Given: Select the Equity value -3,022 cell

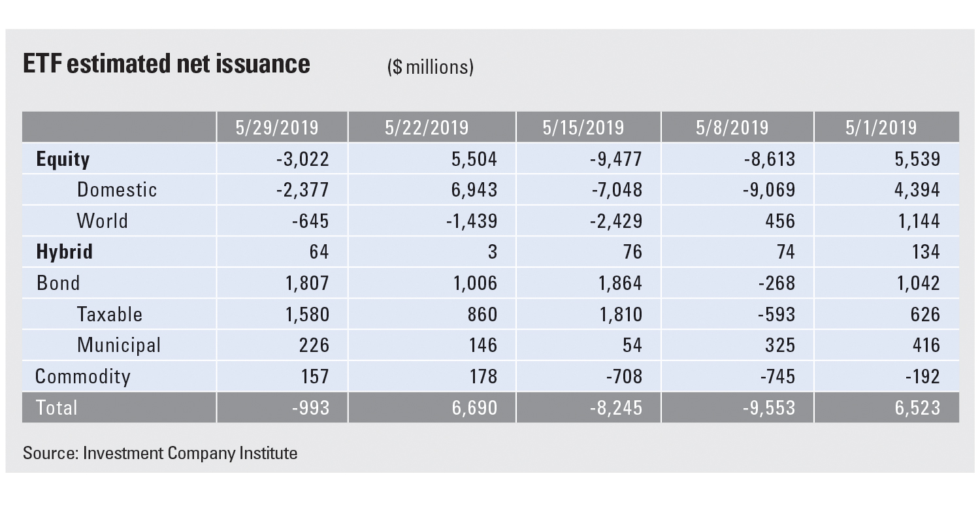Looking at the screenshot, I should tap(301, 159).
